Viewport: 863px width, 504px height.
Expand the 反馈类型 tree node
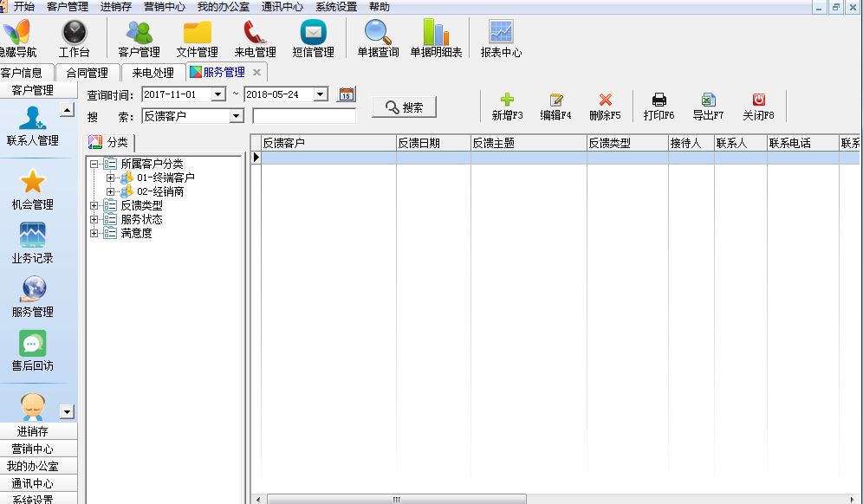point(94,205)
